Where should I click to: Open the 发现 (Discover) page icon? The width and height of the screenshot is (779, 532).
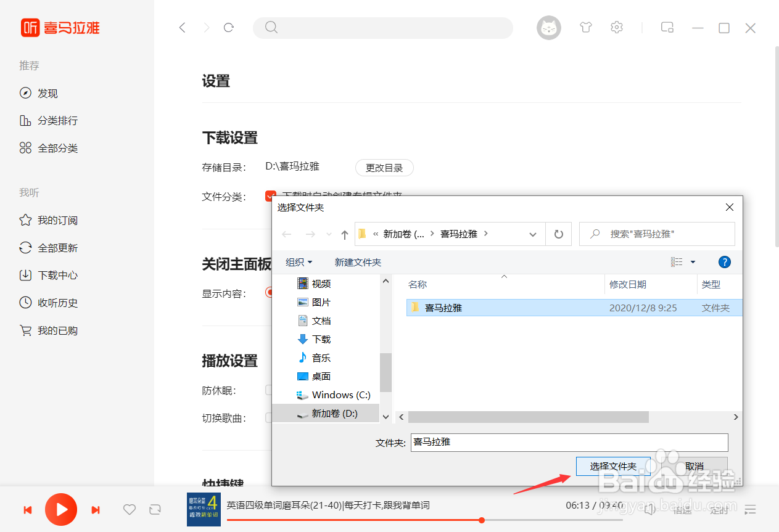tap(25, 93)
